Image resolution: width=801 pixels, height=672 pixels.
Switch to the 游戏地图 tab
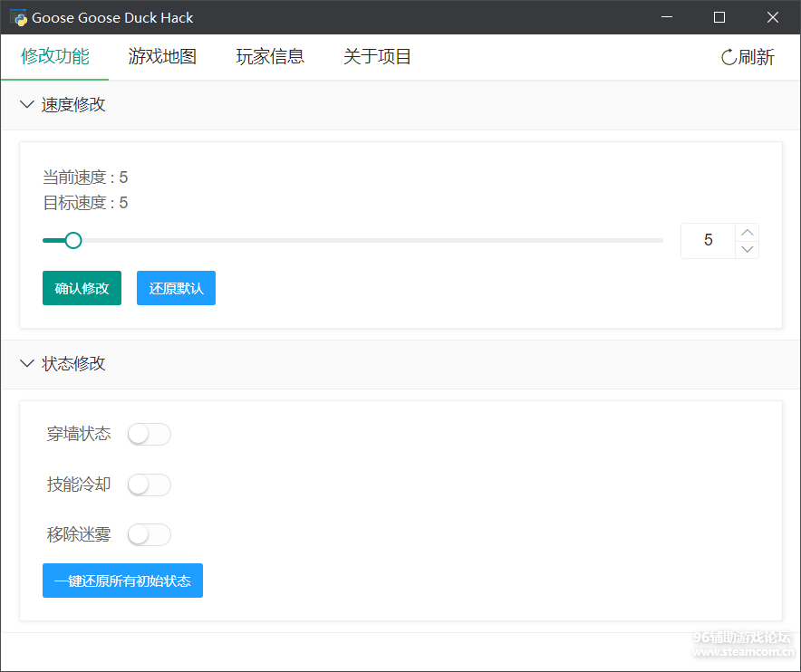(x=162, y=57)
